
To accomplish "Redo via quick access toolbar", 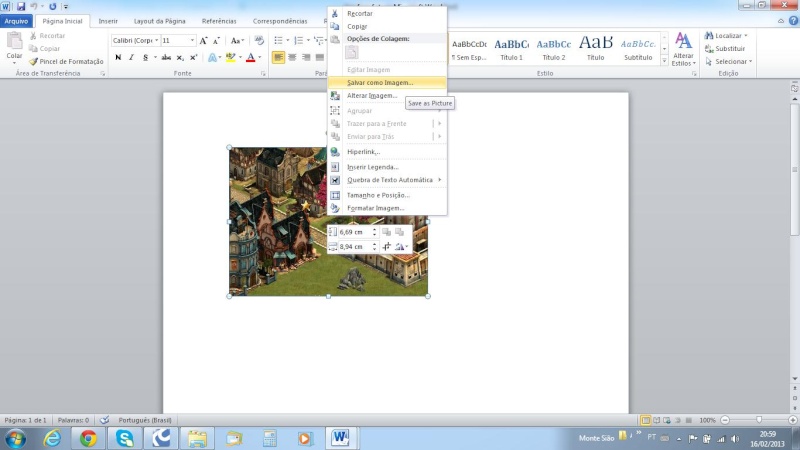I will coord(53,7).
